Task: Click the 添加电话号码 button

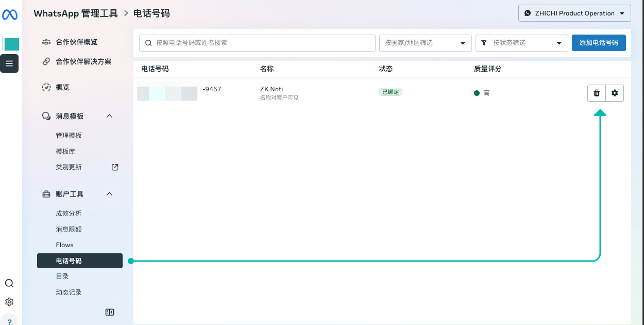Action: [x=599, y=43]
